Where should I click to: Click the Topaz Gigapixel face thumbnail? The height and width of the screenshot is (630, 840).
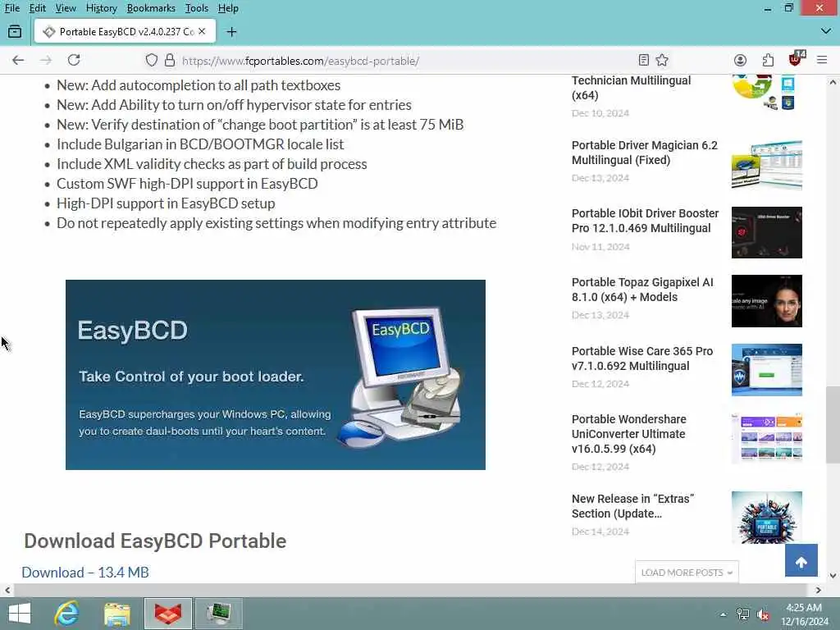pos(767,301)
